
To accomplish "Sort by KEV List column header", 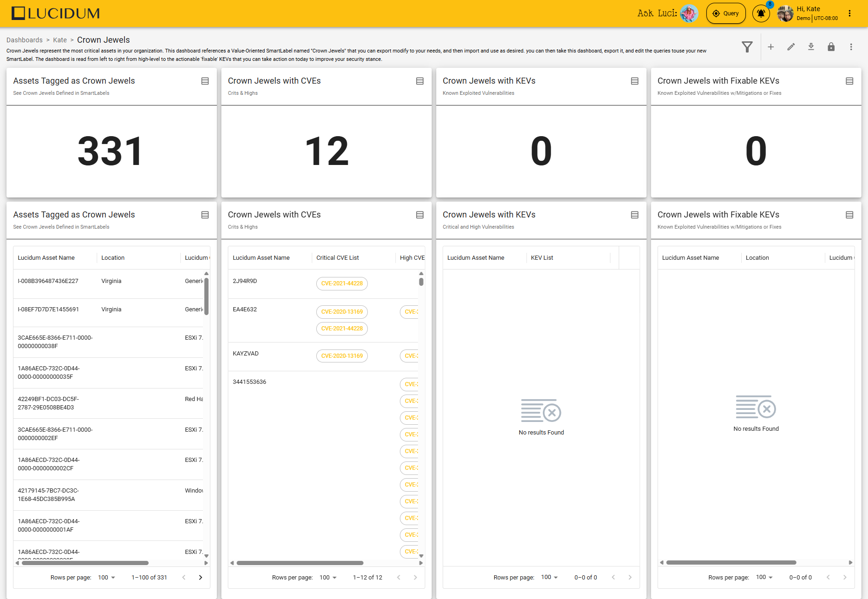I will [542, 258].
